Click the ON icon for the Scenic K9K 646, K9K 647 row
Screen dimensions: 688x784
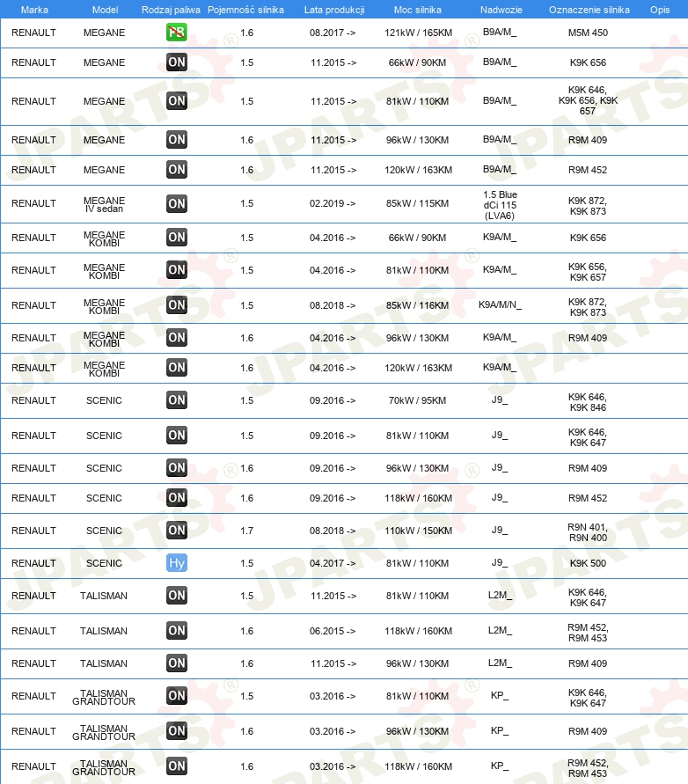click(177, 436)
